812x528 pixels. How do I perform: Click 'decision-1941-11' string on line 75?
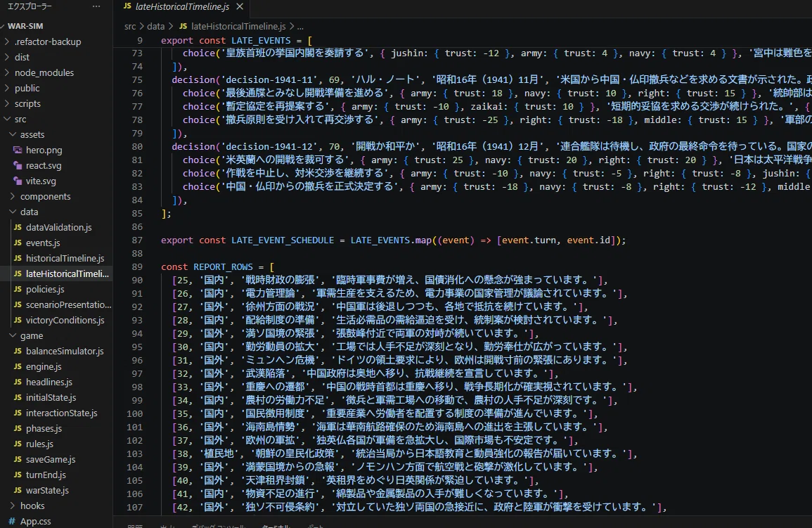click(x=269, y=79)
